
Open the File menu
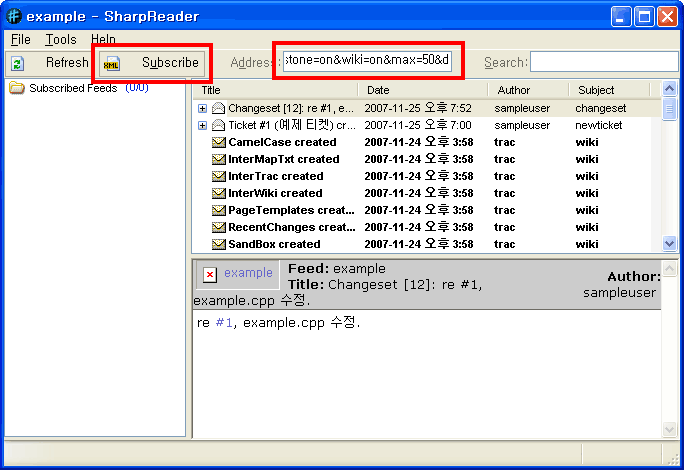tap(21, 40)
